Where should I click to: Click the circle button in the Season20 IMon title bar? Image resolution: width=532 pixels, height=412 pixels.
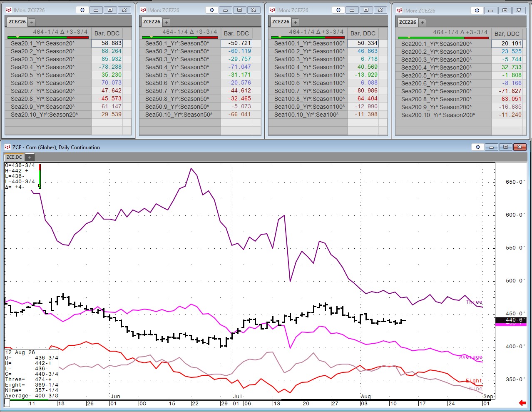[x=82, y=10]
